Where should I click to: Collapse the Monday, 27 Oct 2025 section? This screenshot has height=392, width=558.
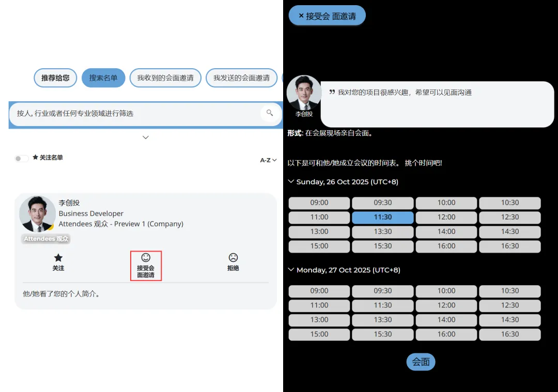point(291,270)
